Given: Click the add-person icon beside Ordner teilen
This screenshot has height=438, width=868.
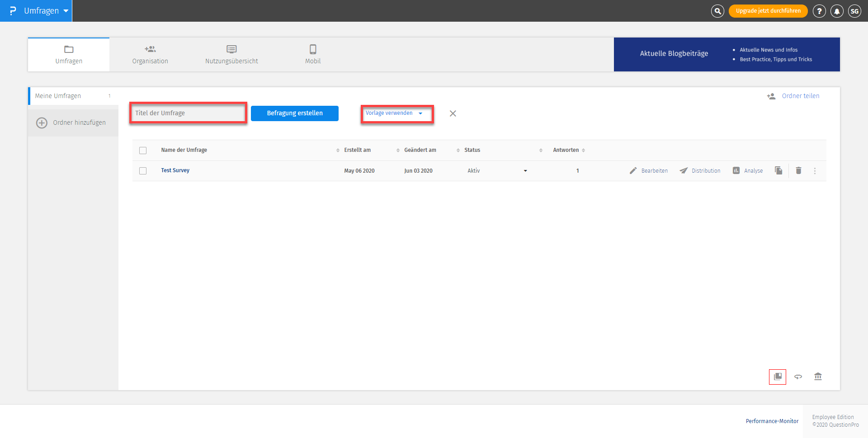Looking at the screenshot, I should pos(771,96).
